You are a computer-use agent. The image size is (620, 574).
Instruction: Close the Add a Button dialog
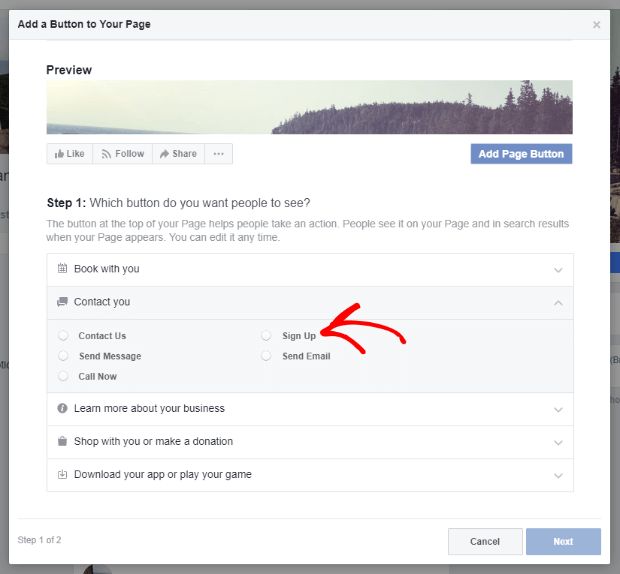click(596, 25)
